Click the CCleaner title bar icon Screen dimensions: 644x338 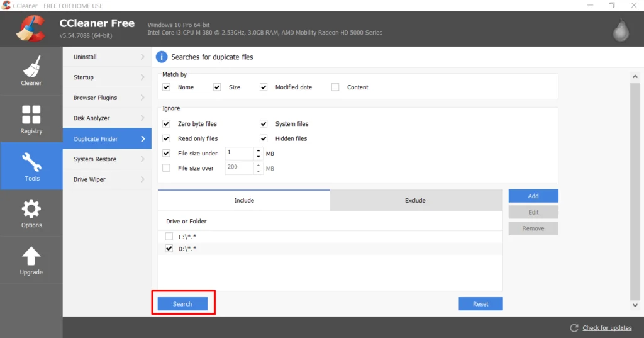tap(6, 5)
